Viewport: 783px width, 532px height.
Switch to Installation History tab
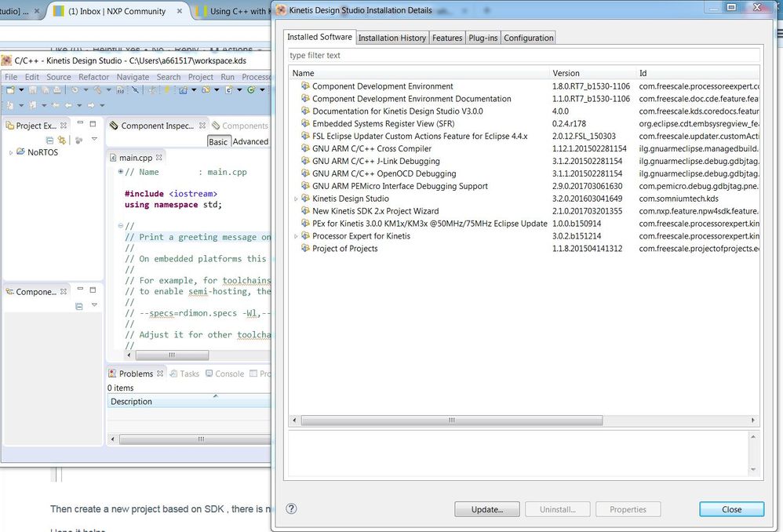(x=392, y=38)
